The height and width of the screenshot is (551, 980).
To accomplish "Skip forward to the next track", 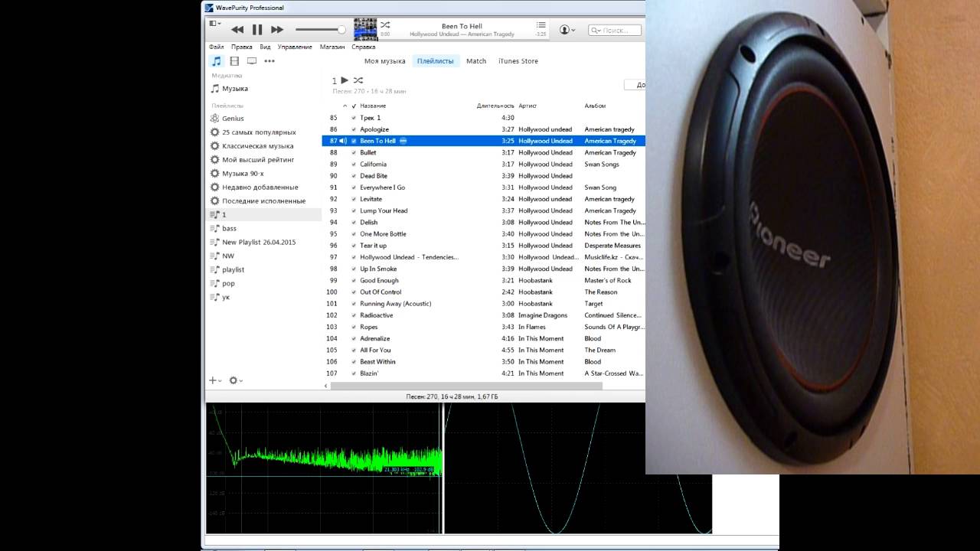I will coord(277,30).
